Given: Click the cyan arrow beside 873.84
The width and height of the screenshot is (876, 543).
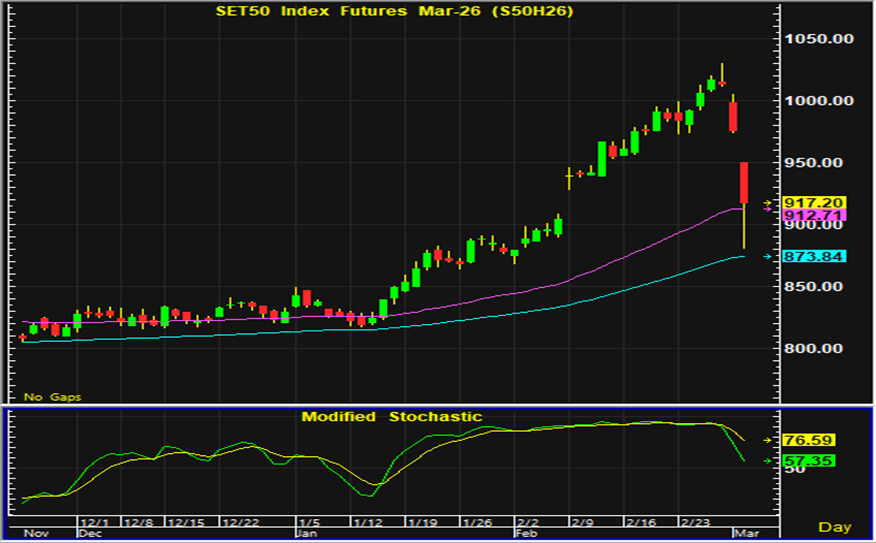Looking at the screenshot, I should tap(768, 257).
